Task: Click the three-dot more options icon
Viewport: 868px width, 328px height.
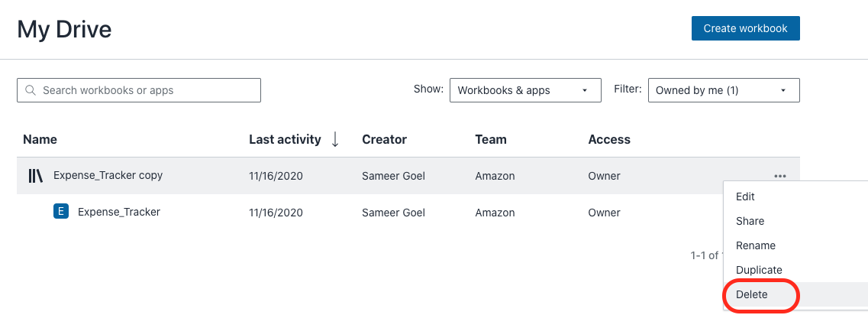Action: pyautogui.click(x=779, y=176)
